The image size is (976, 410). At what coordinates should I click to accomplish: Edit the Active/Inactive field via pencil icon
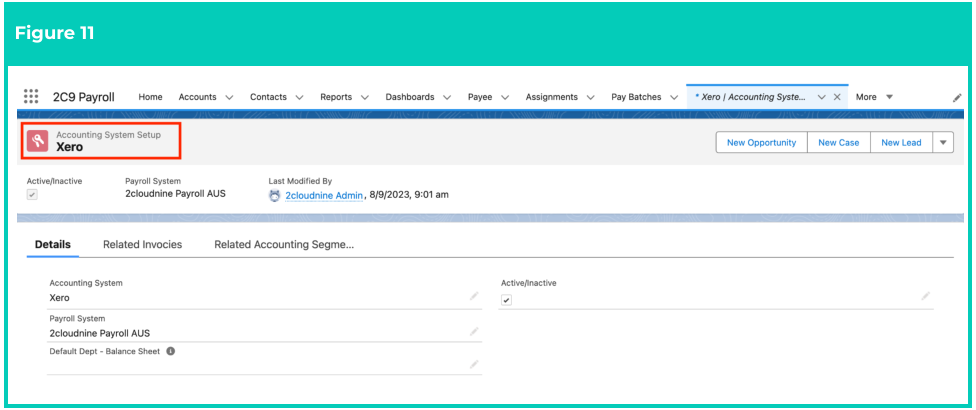(x=926, y=296)
